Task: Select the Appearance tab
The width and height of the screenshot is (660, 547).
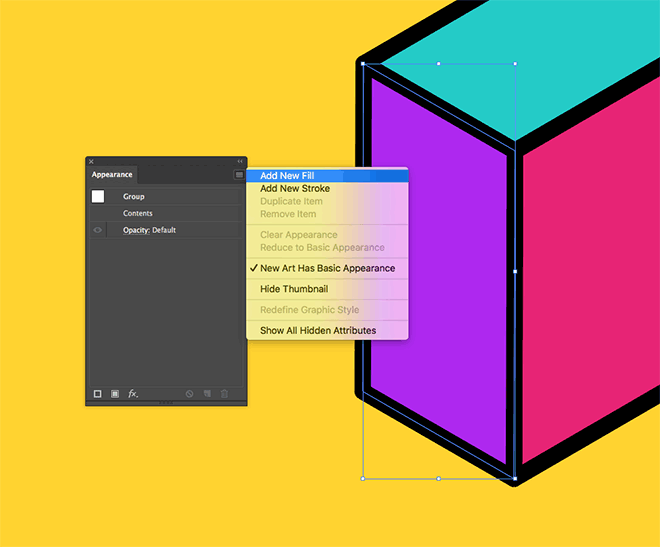Action: coord(112,175)
